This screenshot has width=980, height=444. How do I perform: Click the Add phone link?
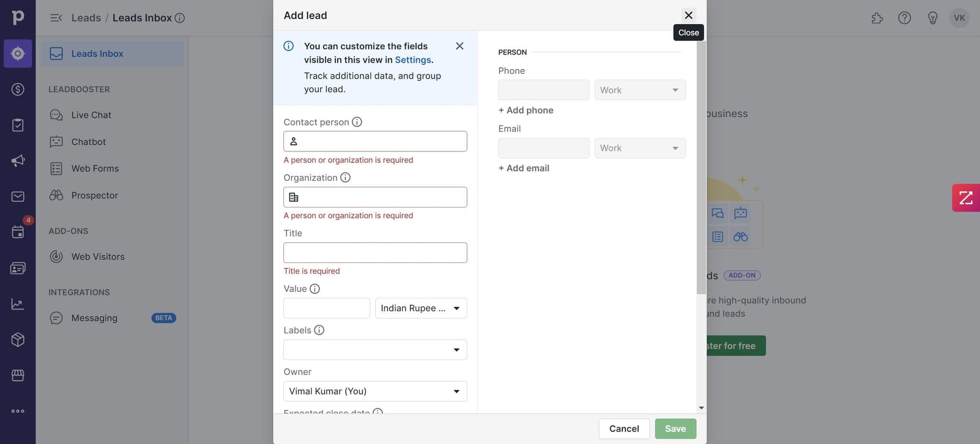click(526, 110)
